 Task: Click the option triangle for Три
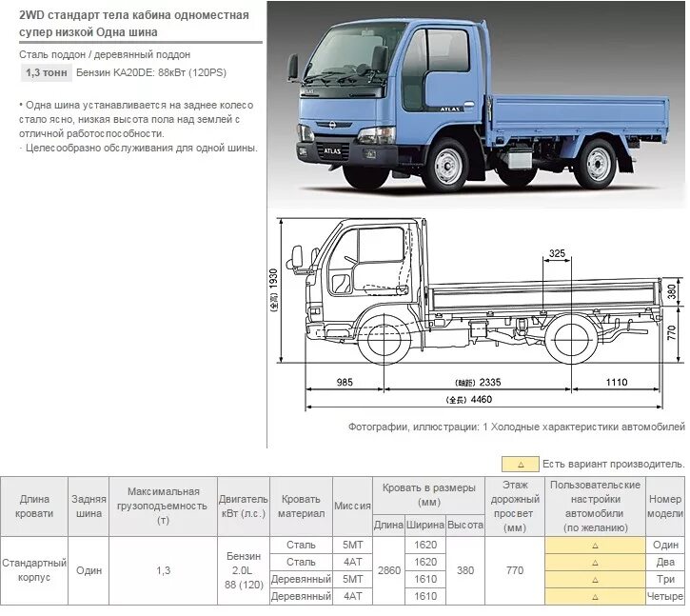pos(595,580)
